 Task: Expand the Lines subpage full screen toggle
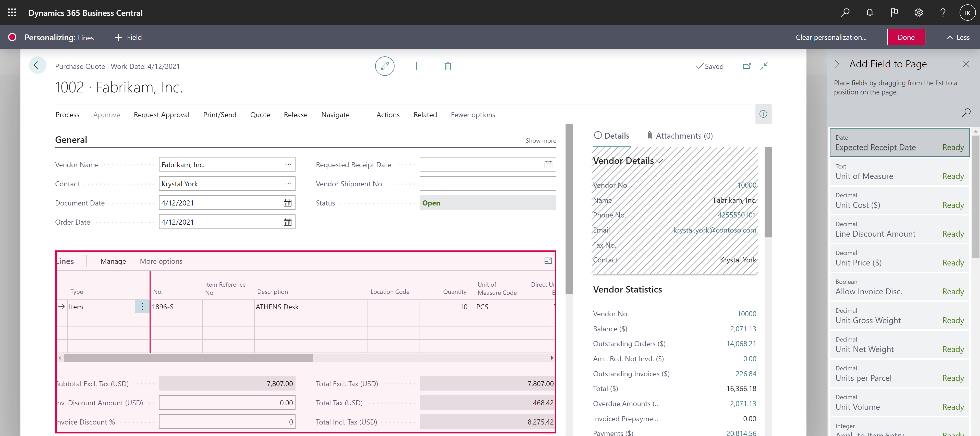tap(547, 261)
